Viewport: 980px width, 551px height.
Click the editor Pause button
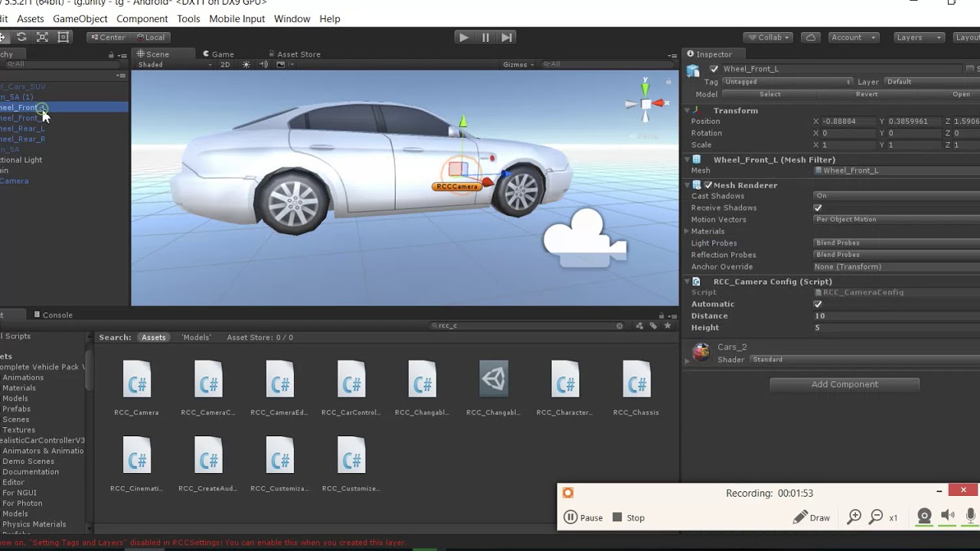pos(485,37)
